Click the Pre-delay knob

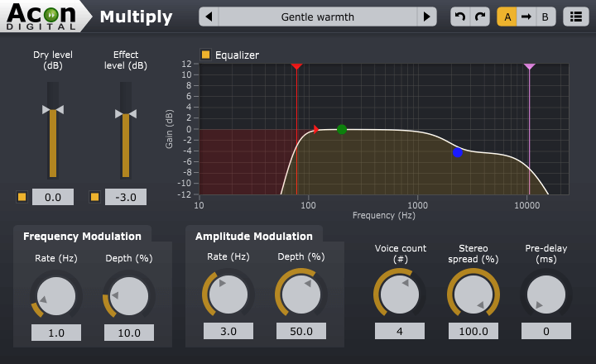tap(546, 295)
